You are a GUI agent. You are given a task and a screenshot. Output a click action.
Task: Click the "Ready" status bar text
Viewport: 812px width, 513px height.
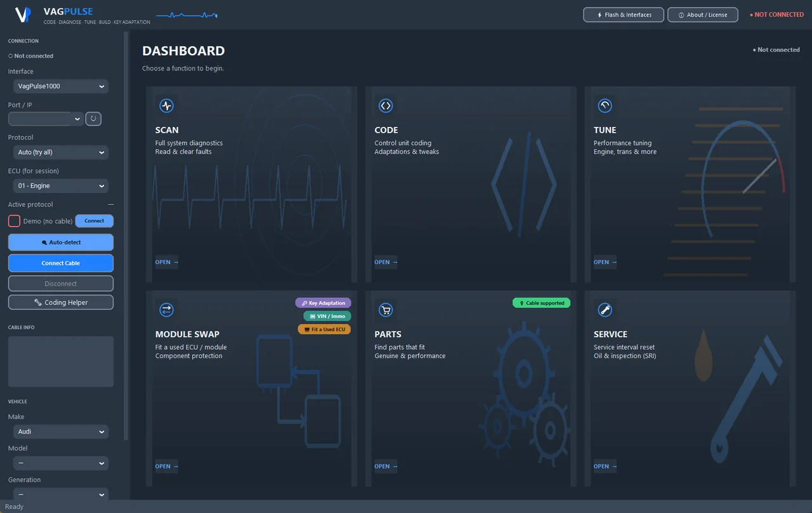[x=14, y=507]
